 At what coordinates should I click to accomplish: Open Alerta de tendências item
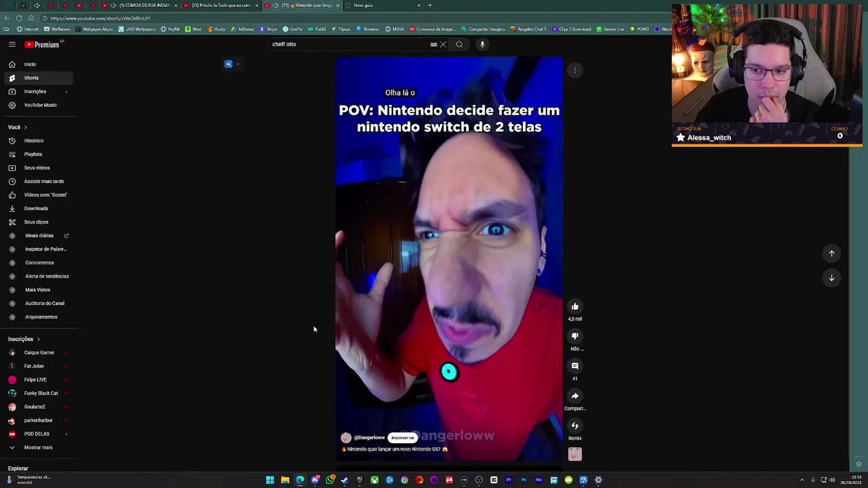[37, 277]
